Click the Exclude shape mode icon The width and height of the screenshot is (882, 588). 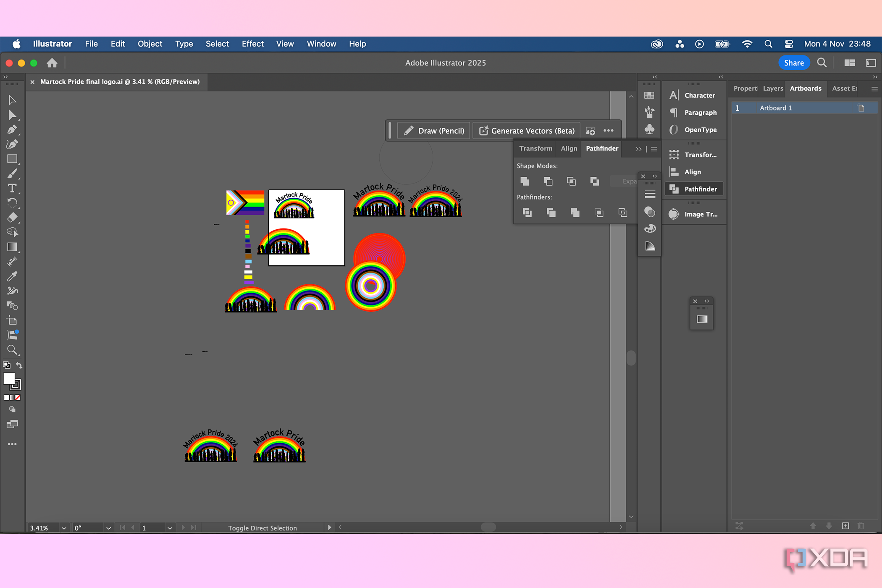tap(594, 181)
